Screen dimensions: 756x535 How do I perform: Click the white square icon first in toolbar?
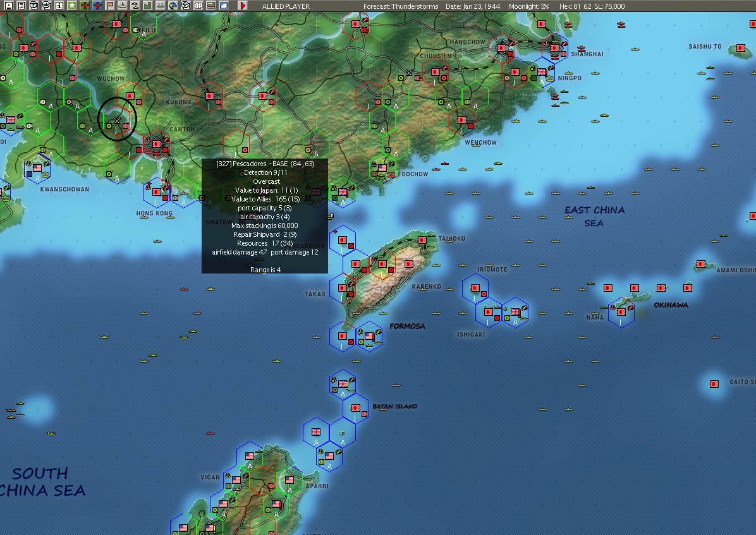[8, 6]
